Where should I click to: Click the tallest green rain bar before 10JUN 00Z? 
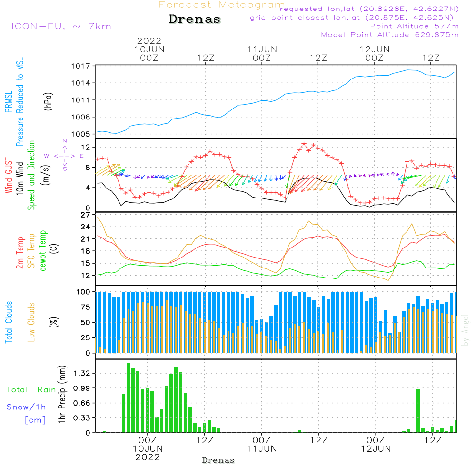pyautogui.click(x=129, y=397)
